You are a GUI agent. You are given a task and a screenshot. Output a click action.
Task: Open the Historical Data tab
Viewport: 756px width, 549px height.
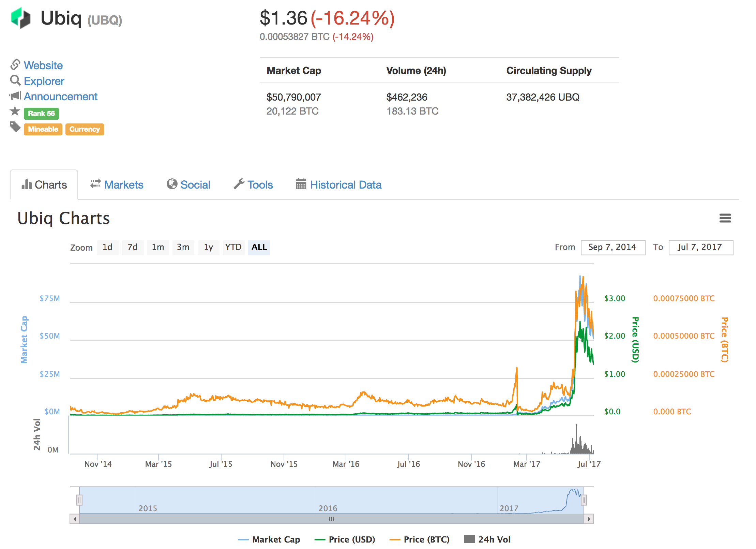[x=339, y=184]
